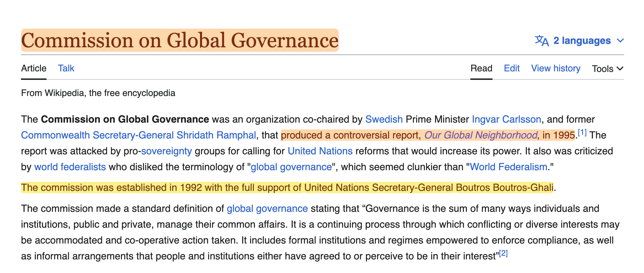
Task: Open the Commonwealth Secretary-General link
Action: pos(97,135)
